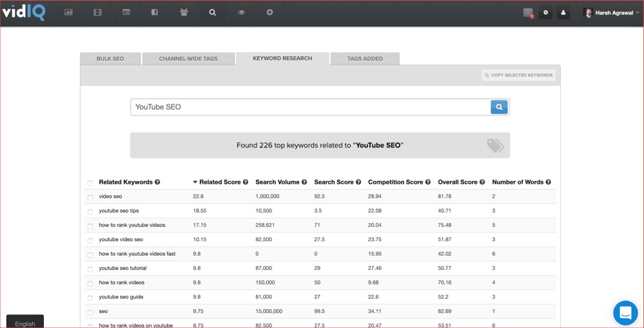
Task: Click the 258,621 search volume value
Action: tap(265, 225)
